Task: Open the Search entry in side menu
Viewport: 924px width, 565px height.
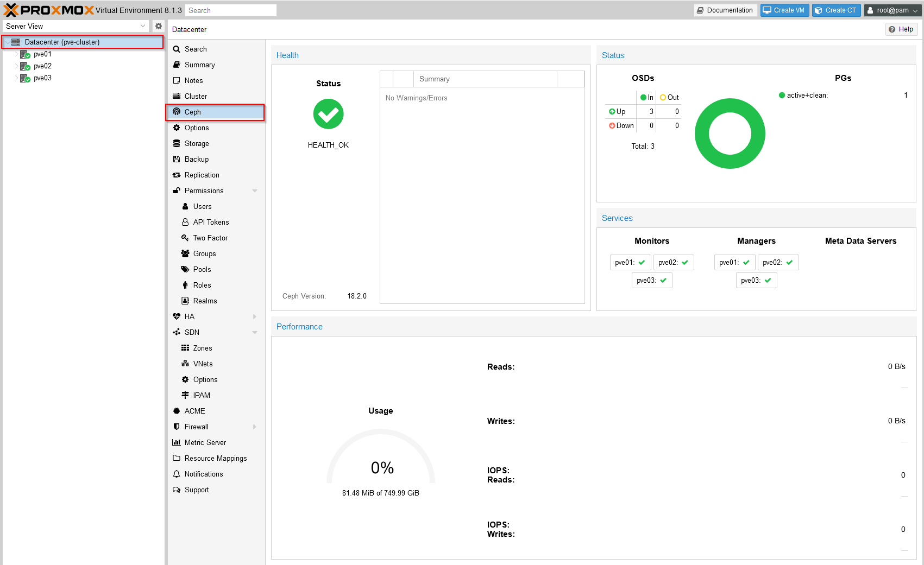Action: (216, 49)
